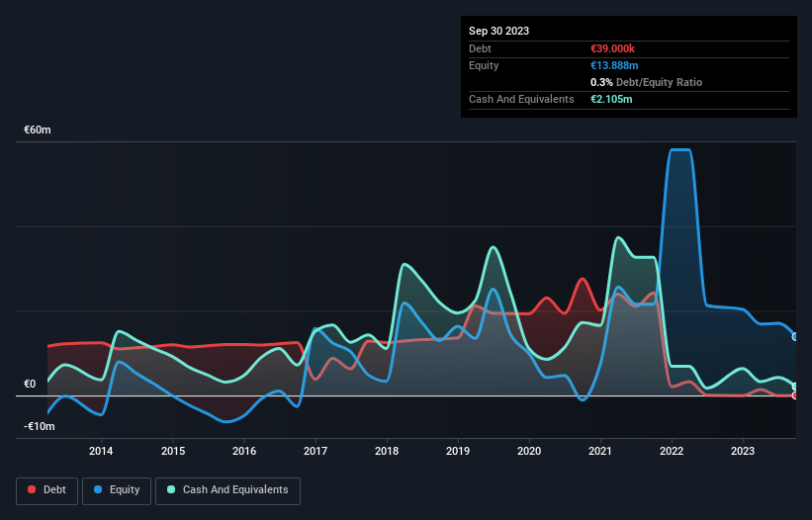Select the red Debt endpoint marker on chart

(x=795, y=395)
